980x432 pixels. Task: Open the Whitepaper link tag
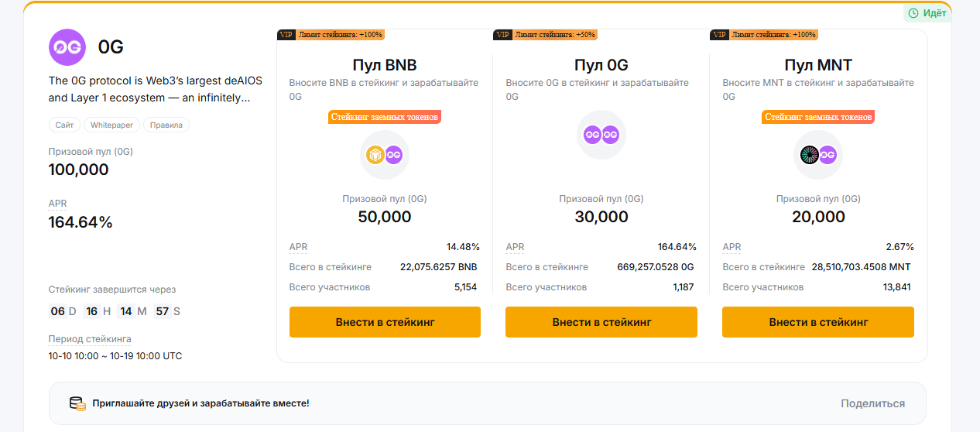(x=111, y=125)
